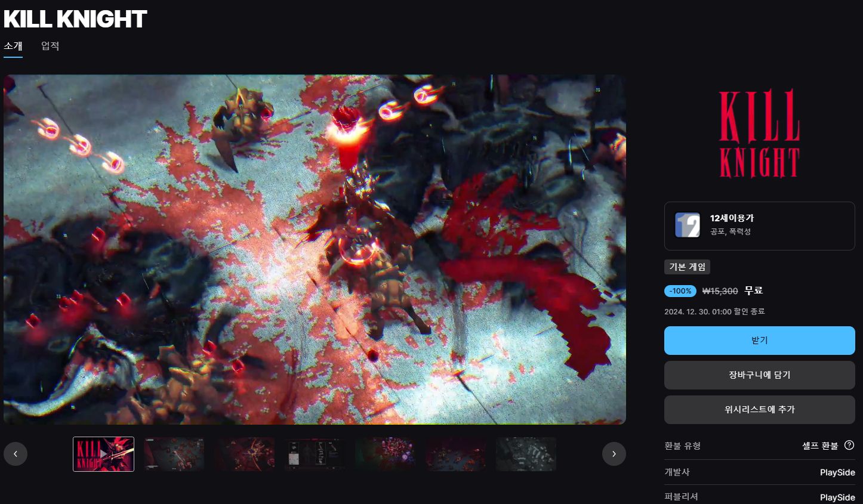Open publisher PlaySide link beside 퍼블리셔
Viewport: 863px width, 504px height.
(837, 497)
